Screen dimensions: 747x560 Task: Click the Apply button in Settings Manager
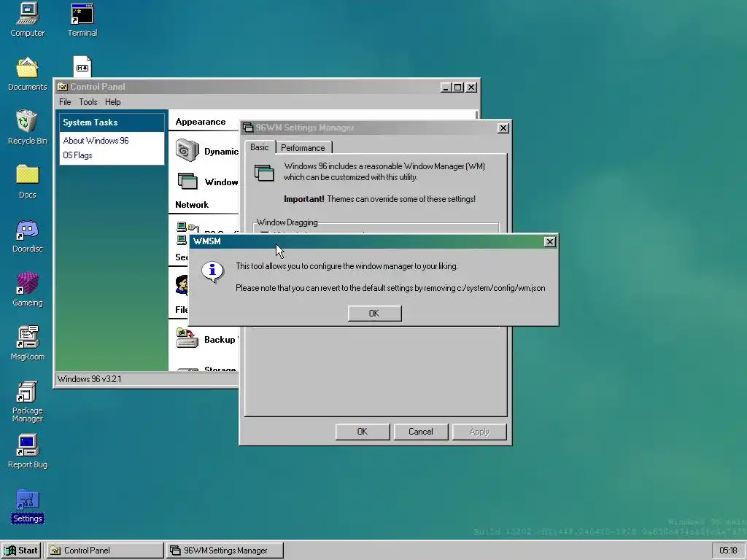(479, 432)
